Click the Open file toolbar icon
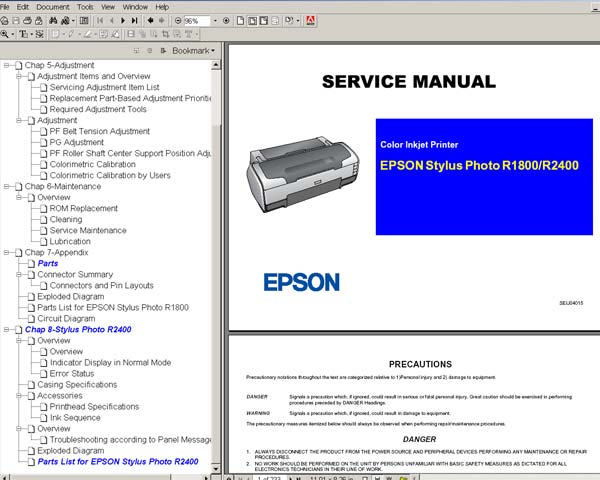The image size is (600, 480). (x=4, y=21)
